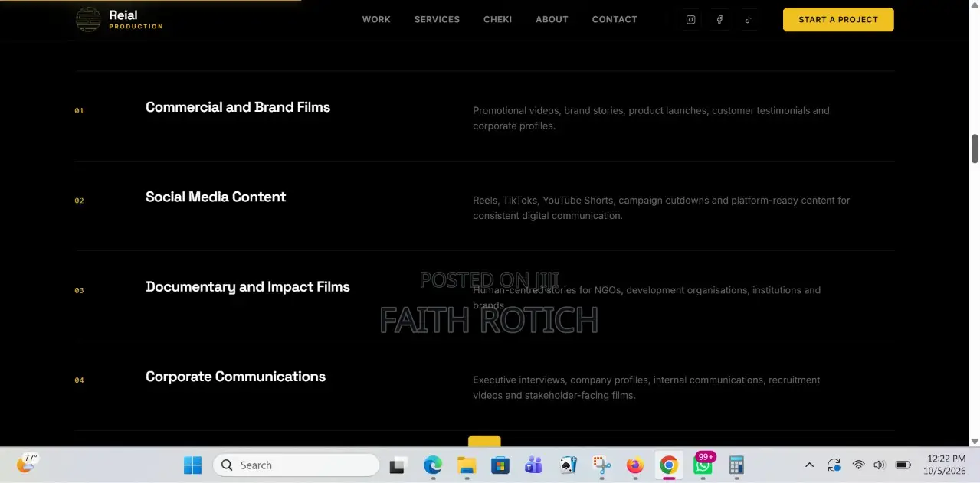Launch Microsoft Edge from the taskbar

click(433, 465)
